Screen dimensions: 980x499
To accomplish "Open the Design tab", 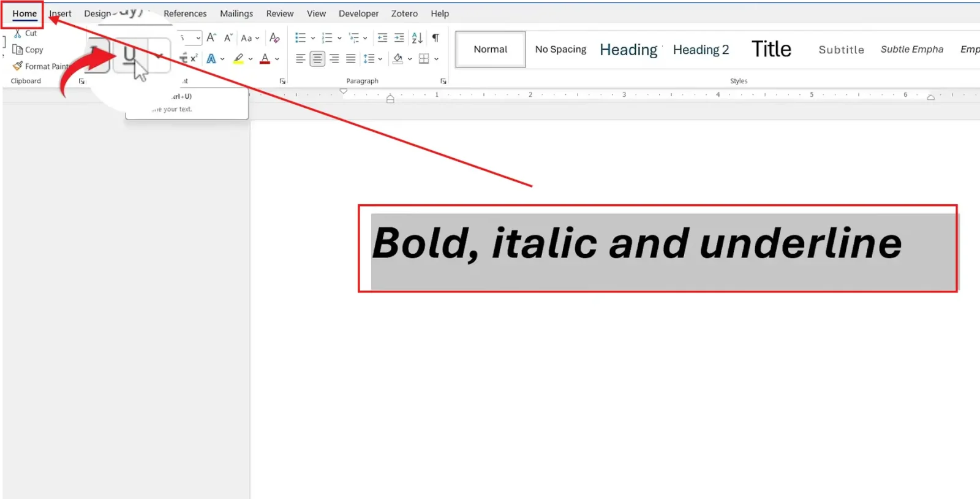I will click(97, 13).
